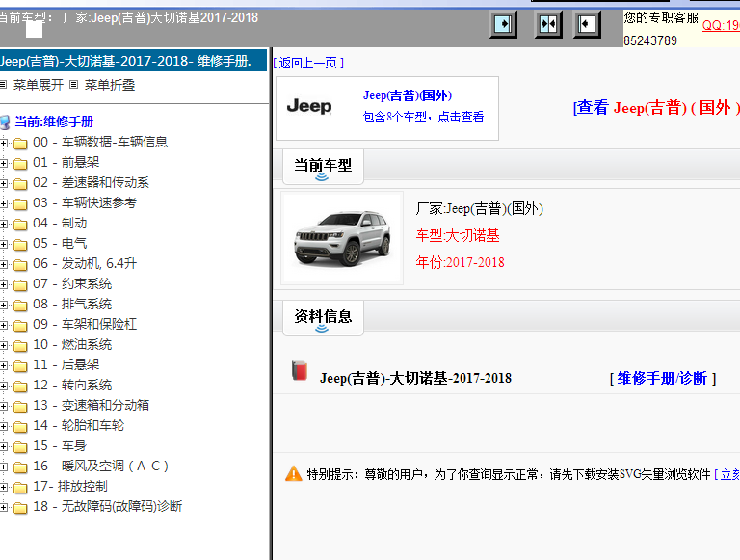Expand the 02 - 差速器和传动系 node
This screenshot has width=740, height=560.
point(3,183)
